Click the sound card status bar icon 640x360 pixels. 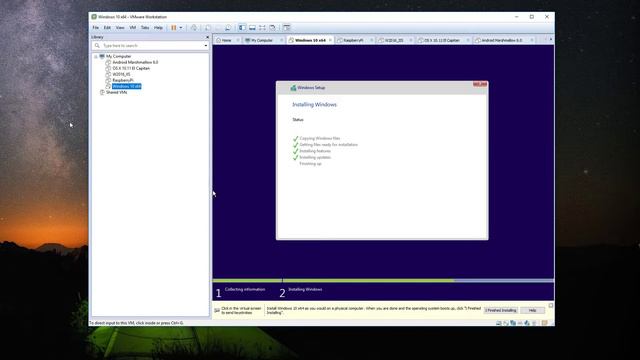pyautogui.click(x=527, y=323)
